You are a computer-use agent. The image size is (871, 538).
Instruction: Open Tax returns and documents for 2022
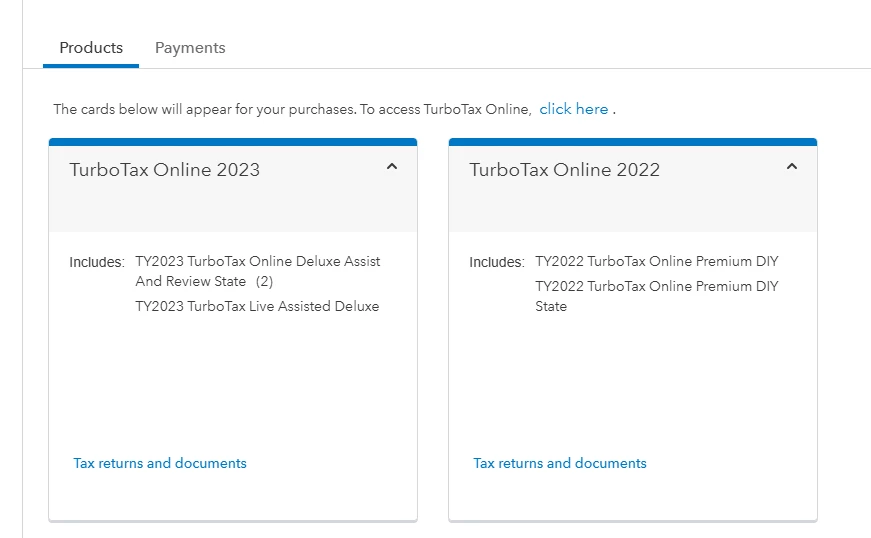(x=560, y=463)
